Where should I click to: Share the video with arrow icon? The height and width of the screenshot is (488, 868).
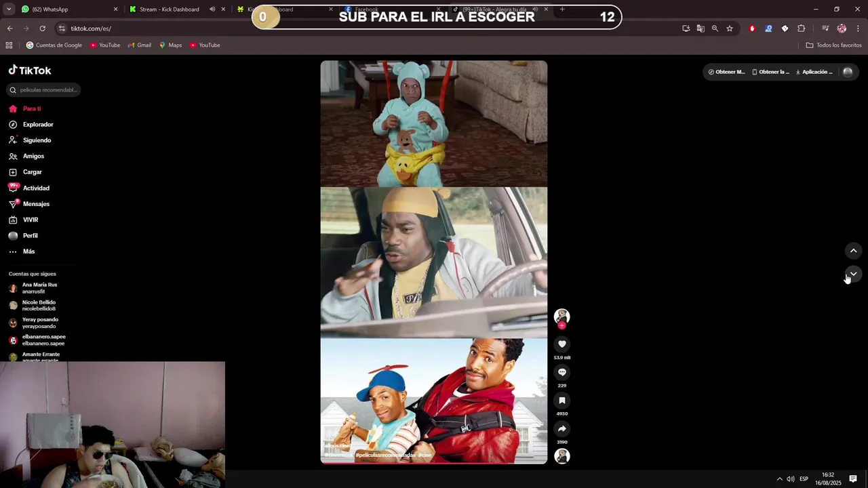[x=561, y=428]
